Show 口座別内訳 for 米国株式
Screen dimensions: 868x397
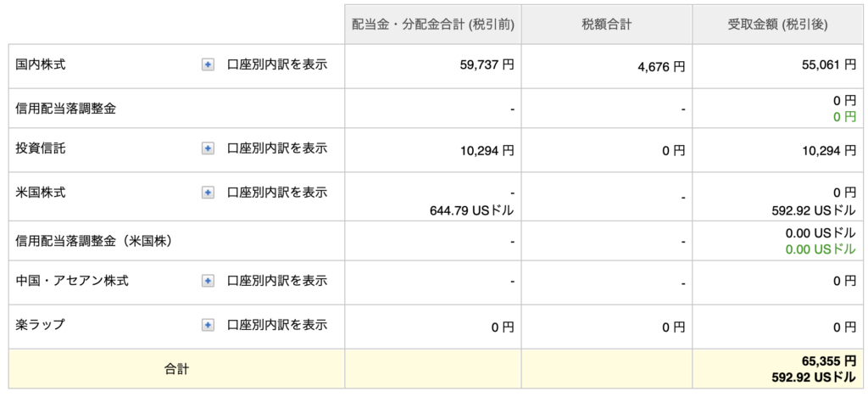coord(277,193)
